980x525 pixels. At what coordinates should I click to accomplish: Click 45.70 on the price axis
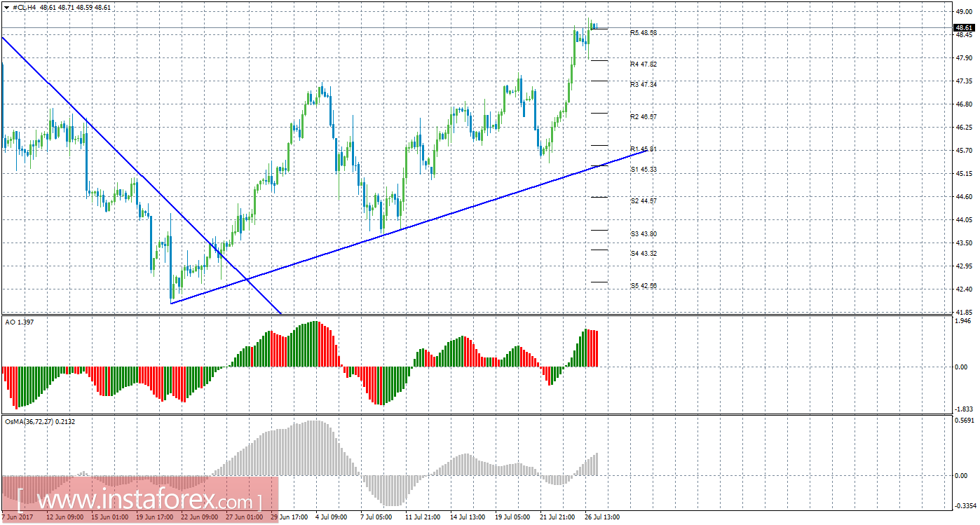pyautogui.click(x=965, y=151)
